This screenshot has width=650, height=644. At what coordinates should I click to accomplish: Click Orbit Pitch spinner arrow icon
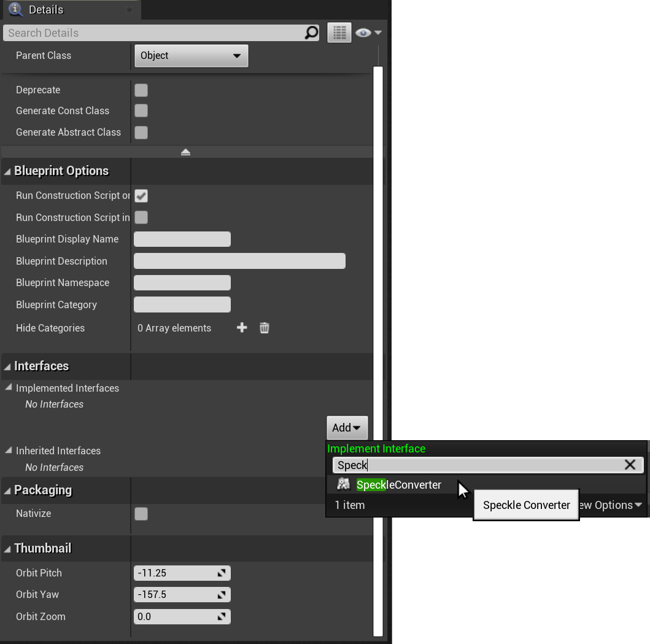tap(222, 573)
